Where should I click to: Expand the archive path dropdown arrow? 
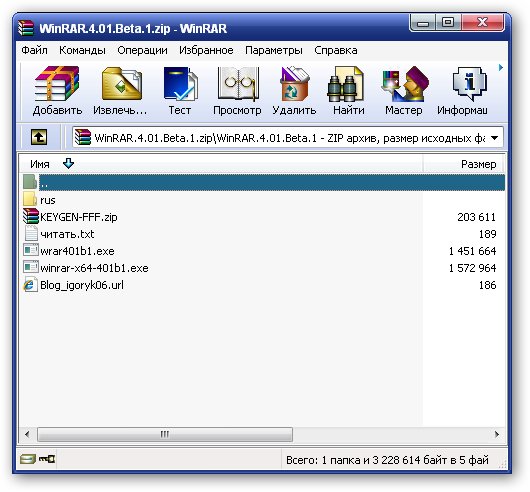pos(494,138)
